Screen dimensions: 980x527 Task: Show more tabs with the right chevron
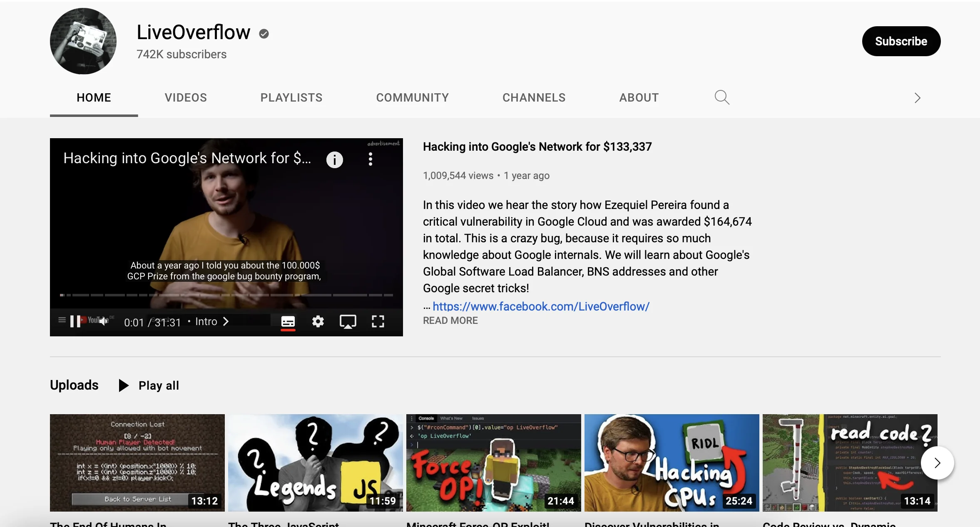(x=918, y=98)
